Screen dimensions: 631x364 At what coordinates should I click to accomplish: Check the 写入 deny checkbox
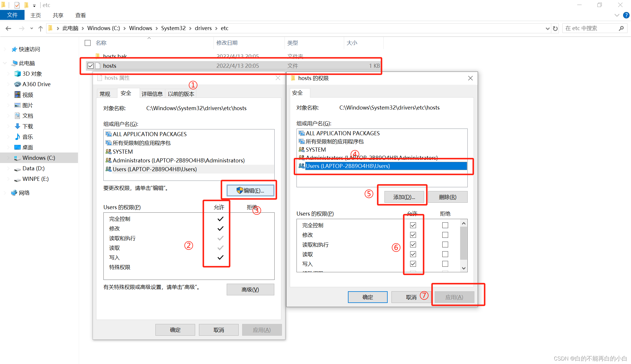pos(445,264)
